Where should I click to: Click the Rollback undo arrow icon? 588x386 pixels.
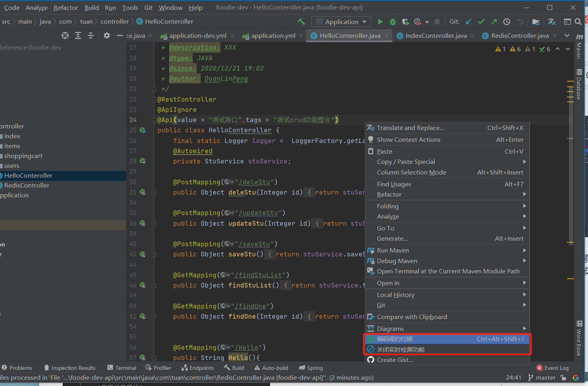click(520, 22)
